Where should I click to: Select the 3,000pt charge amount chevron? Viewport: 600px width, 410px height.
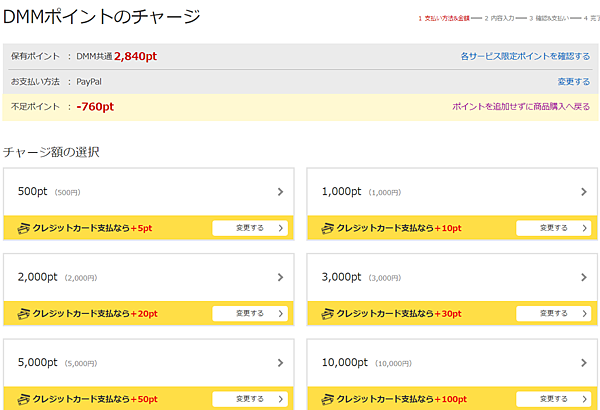point(584,277)
